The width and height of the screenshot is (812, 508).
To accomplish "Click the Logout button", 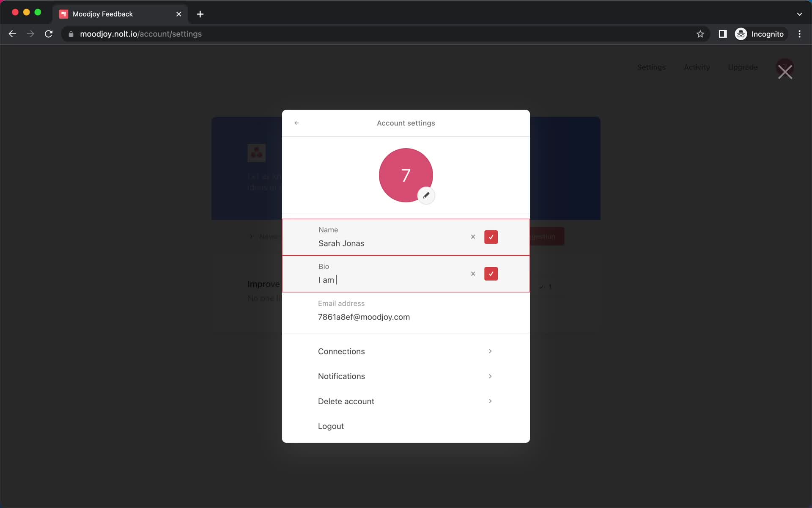I will 331,426.
